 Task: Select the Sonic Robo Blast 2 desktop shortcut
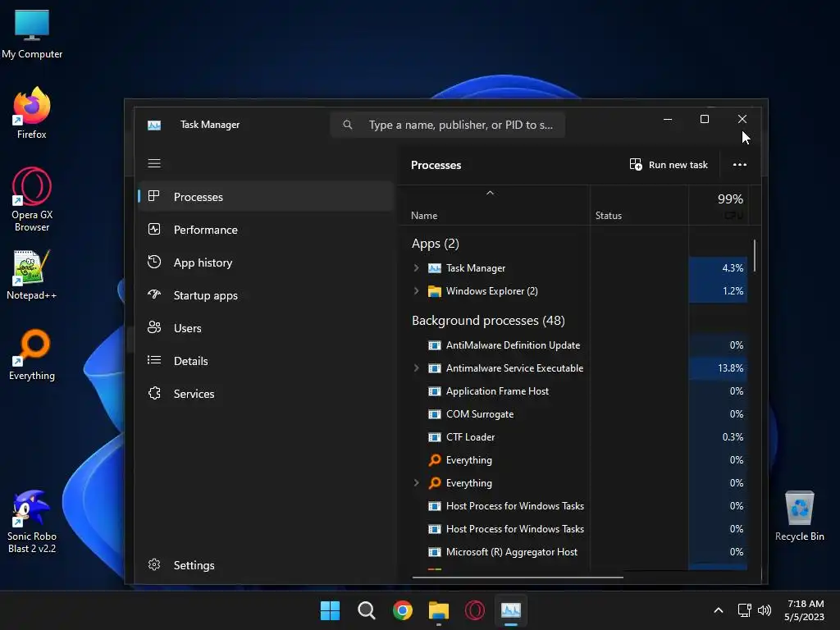pos(32,522)
